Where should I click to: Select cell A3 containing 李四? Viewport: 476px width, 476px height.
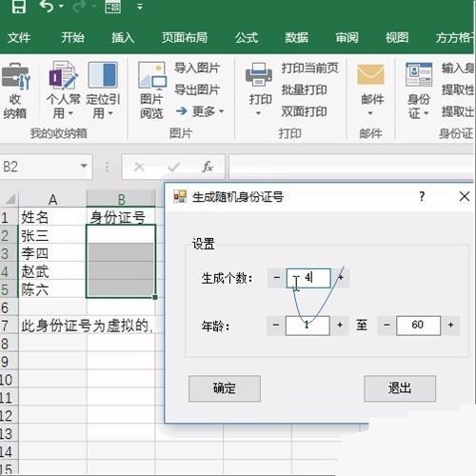[x=52, y=253]
